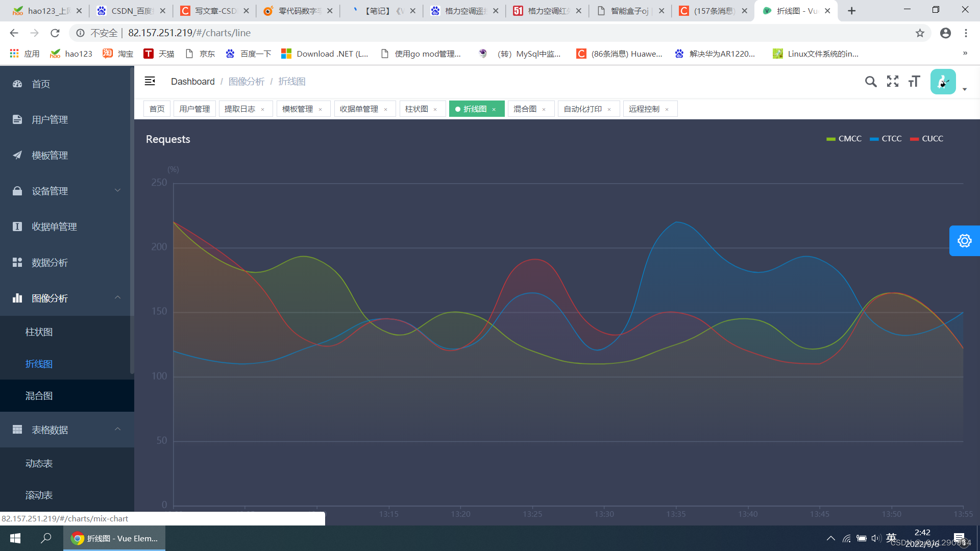Open font size selector icon
Screen dimensions: 980x551
click(914, 82)
